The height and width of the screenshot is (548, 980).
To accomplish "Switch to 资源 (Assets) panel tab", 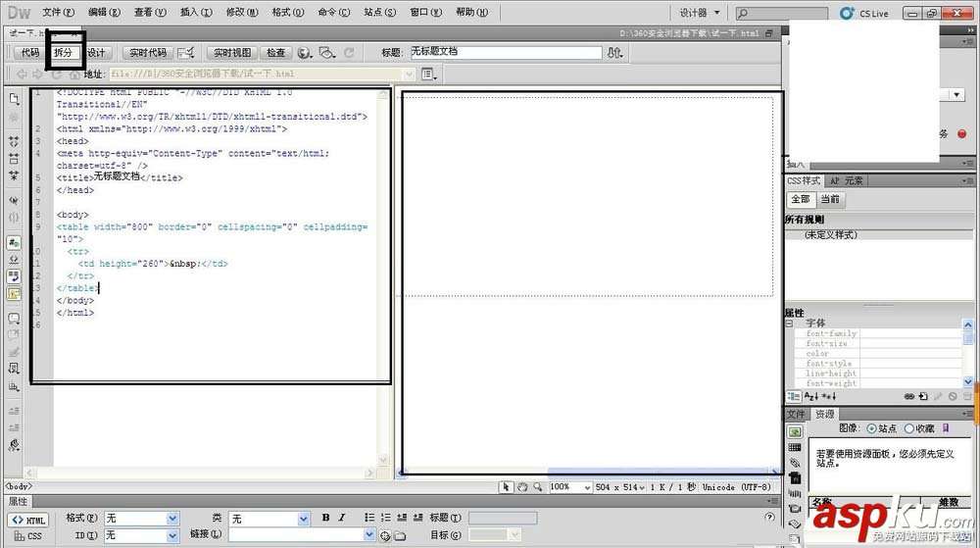I will click(x=824, y=415).
